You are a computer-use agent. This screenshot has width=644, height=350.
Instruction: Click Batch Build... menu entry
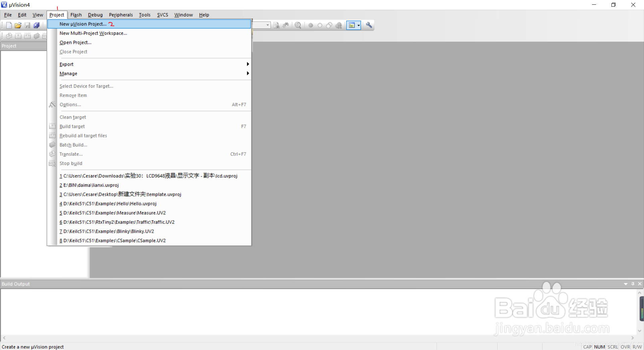(149, 145)
